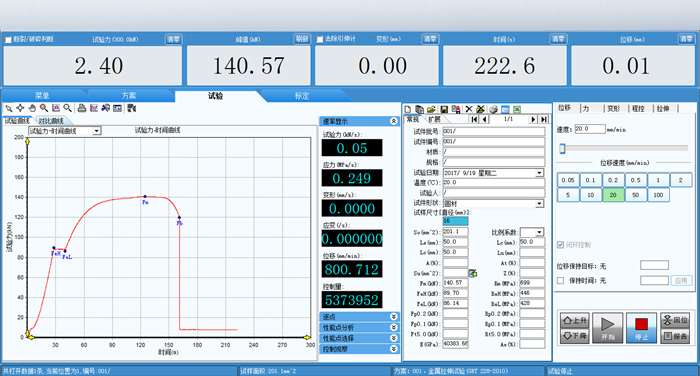Image resolution: width=700 pixels, height=376 pixels.
Task: Click the 上升 crosshead up button
Action: click(575, 320)
